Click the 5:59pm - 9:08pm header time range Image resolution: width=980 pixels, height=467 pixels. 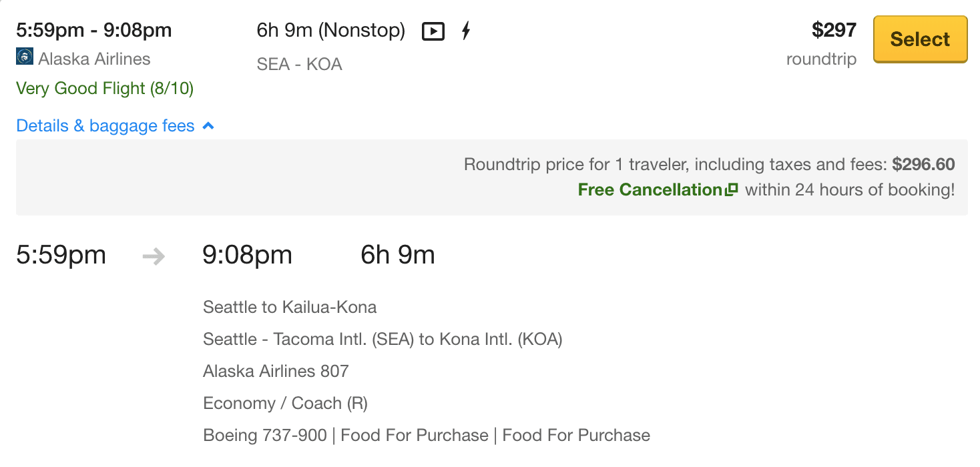(x=94, y=30)
